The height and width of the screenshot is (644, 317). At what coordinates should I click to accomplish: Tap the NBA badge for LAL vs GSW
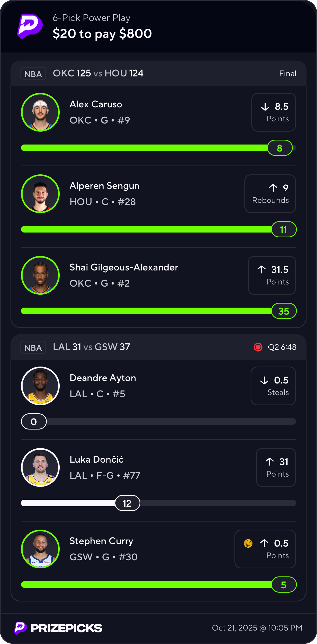coord(33,347)
